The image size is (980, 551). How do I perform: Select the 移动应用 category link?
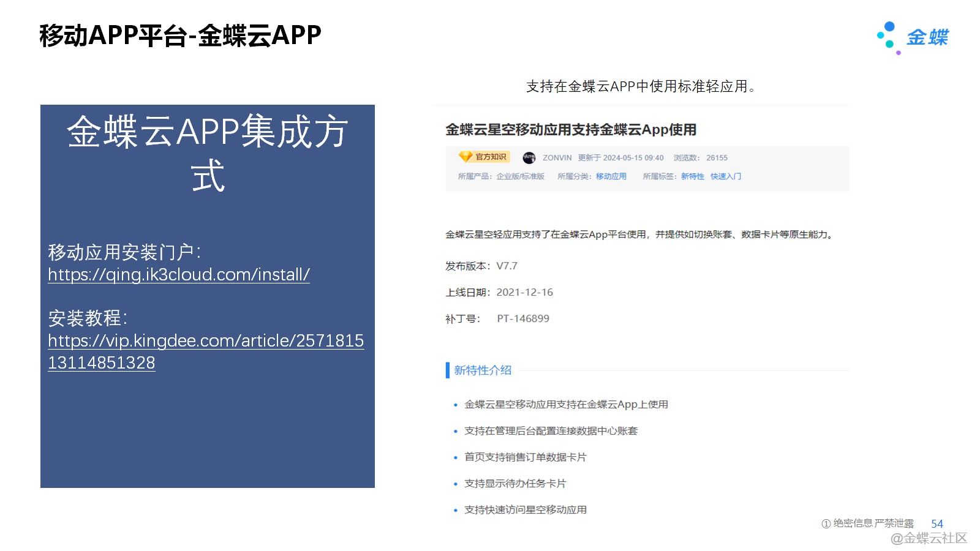point(611,176)
